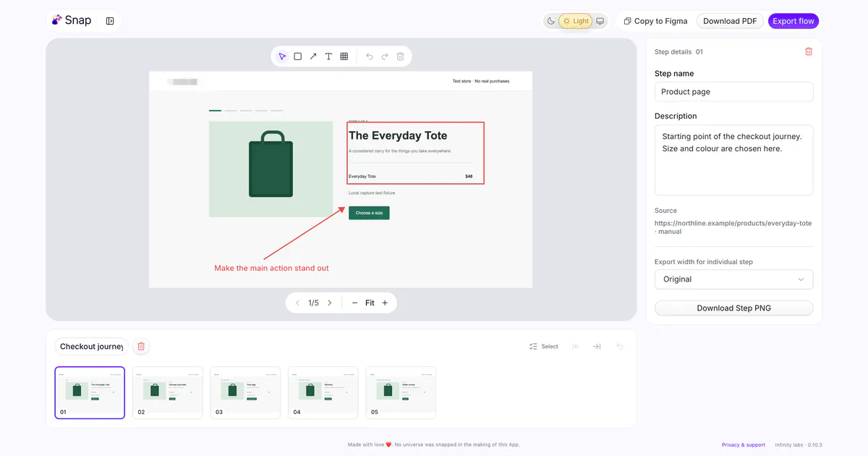Activate the text annotation tool
Image resolution: width=868 pixels, height=456 pixels.
point(328,56)
